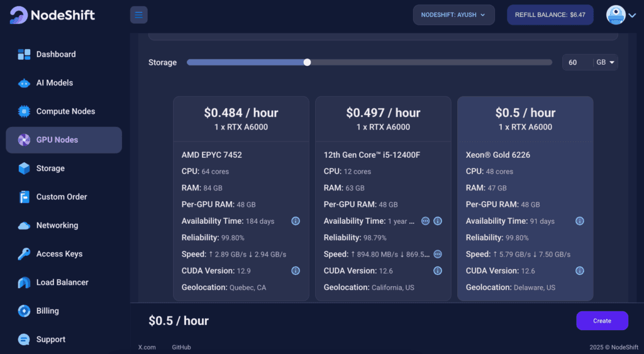This screenshot has height=354, width=644.
Task: Open Networking page
Action: coord(57,226)
